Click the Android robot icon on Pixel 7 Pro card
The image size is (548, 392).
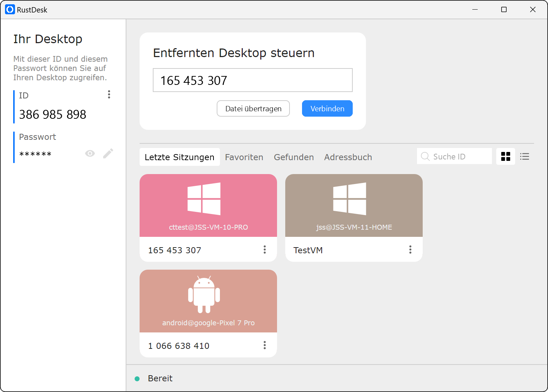click(x=204, y=294)
